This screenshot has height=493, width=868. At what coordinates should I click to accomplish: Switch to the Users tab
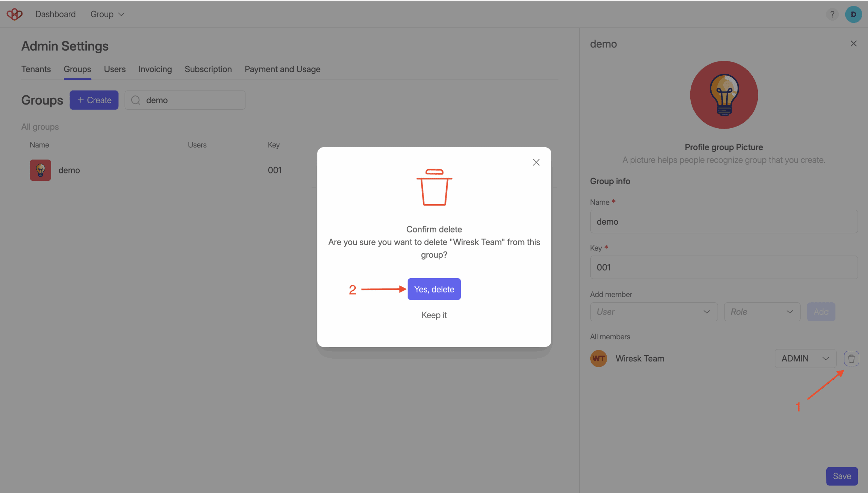click(x=115, y=69)
